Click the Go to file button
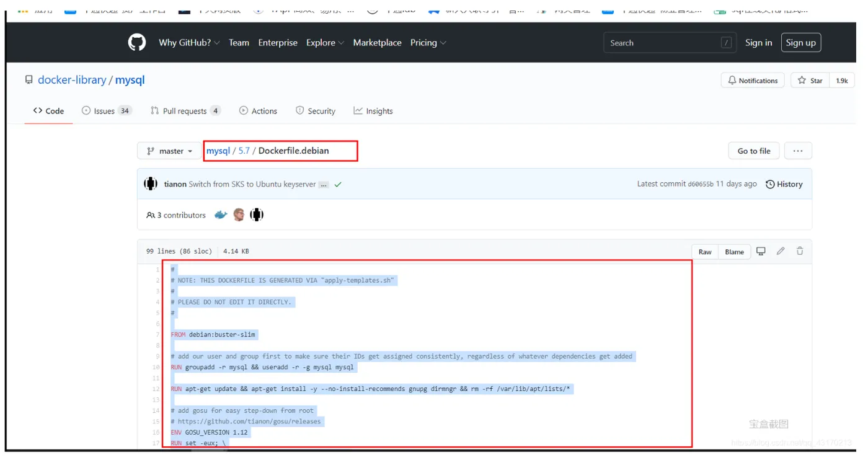 point(754,151)
